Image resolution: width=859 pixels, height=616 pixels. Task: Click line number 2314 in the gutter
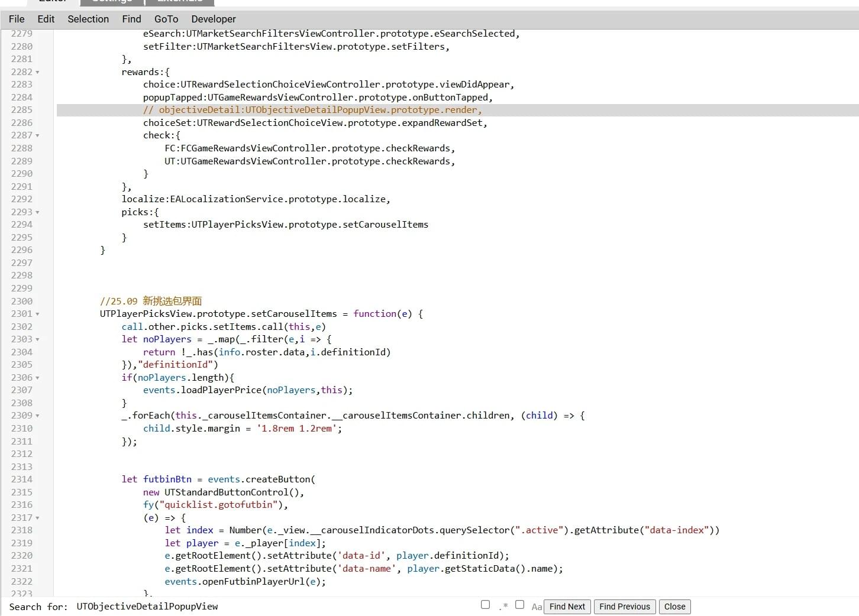22,479
